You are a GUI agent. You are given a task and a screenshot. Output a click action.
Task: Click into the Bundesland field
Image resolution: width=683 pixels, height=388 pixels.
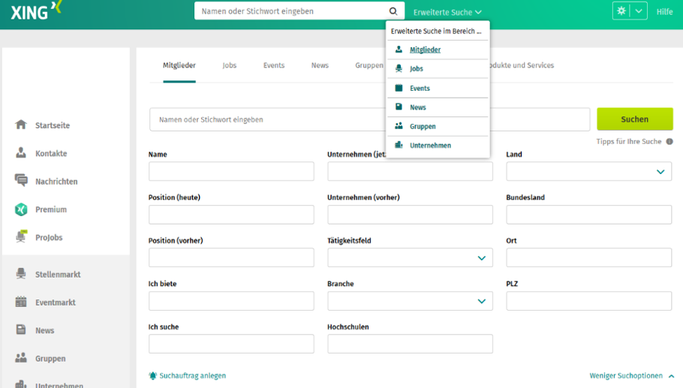coord(588,214)
